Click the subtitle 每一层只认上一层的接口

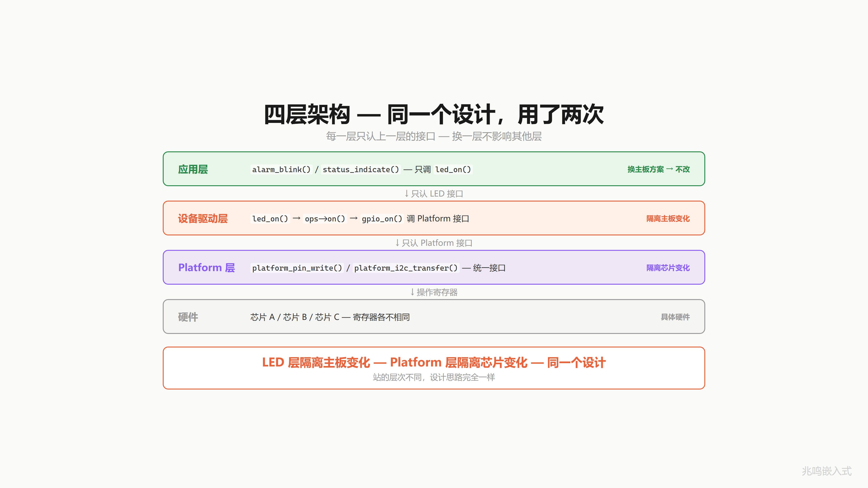coord(381,136)
